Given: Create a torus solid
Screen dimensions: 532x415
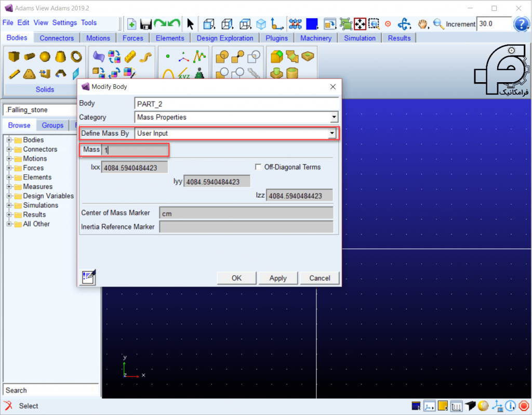Looking at the screenshot, I should coord(76,56).
